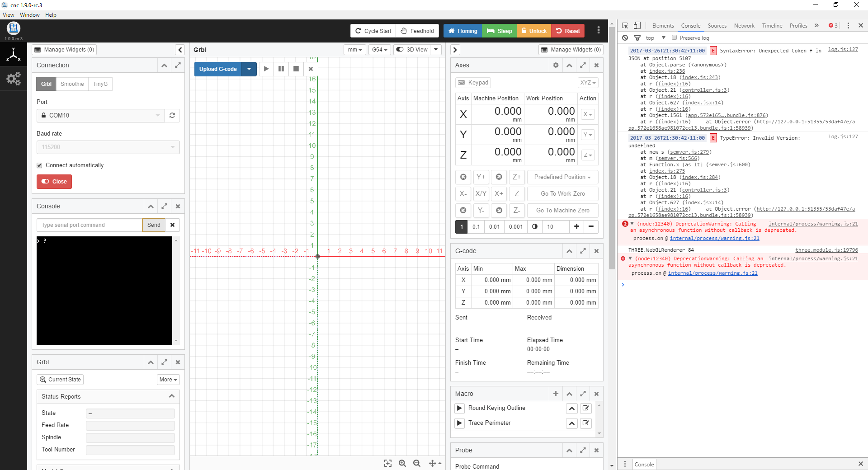Enable the Preserve log checkbox
Screen dimensions: 868x470
click(x=674, y=38)
